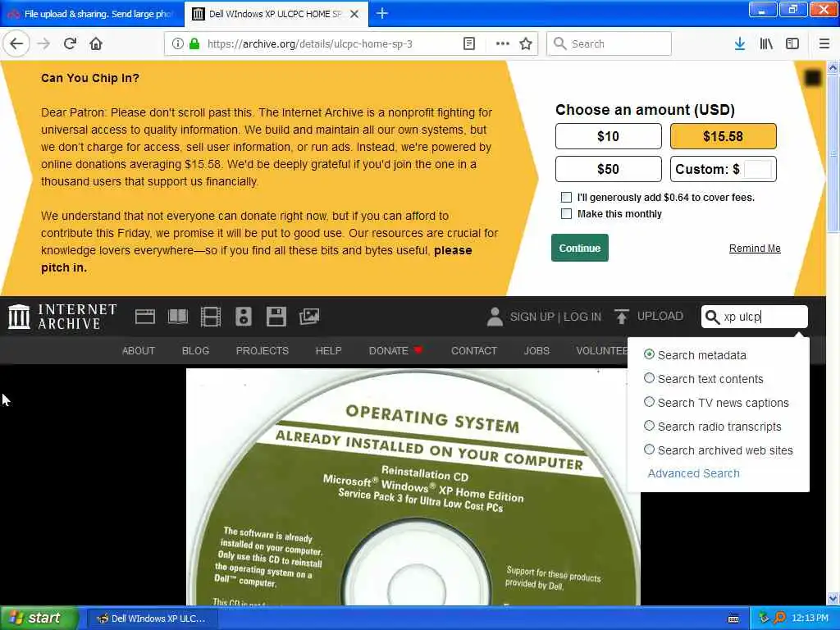This screenshot has width=840, height=630.
Task: Open the Web archive media icon
Action: click(144, 317)
